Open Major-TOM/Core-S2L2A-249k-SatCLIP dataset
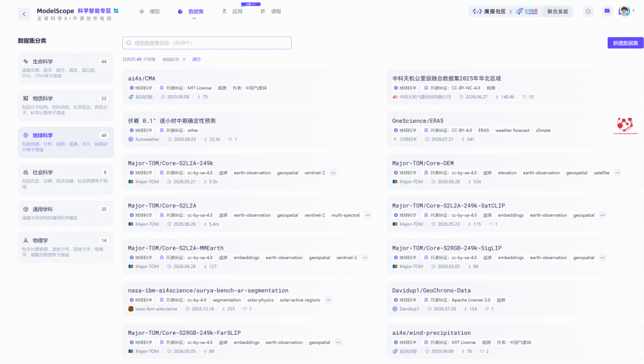Screen dimensions: 644x364 pos(448,206)
